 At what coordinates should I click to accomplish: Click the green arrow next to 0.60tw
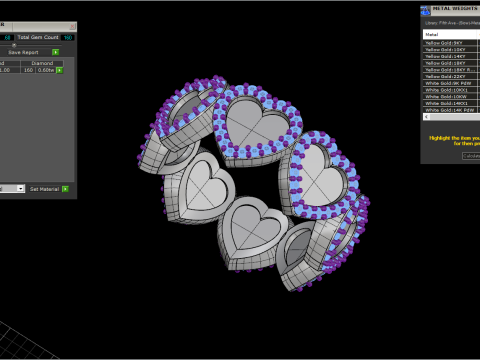point(60,70)
